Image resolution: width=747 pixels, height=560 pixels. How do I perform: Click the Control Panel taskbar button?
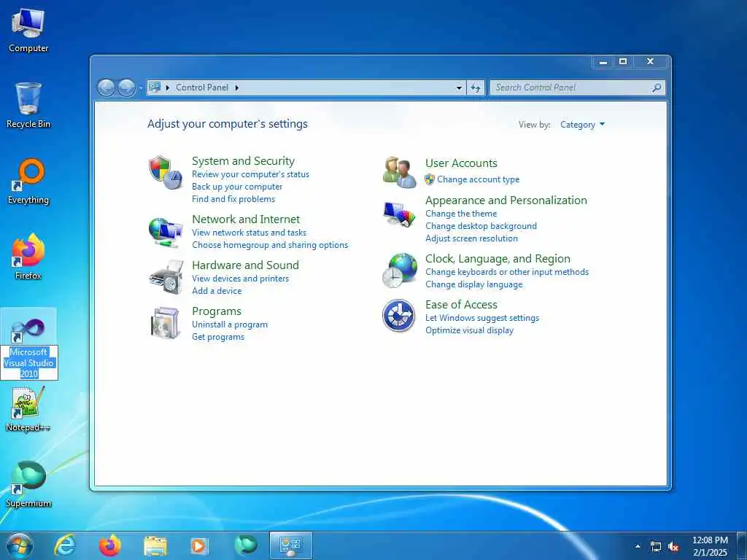[x=290, y=545]
